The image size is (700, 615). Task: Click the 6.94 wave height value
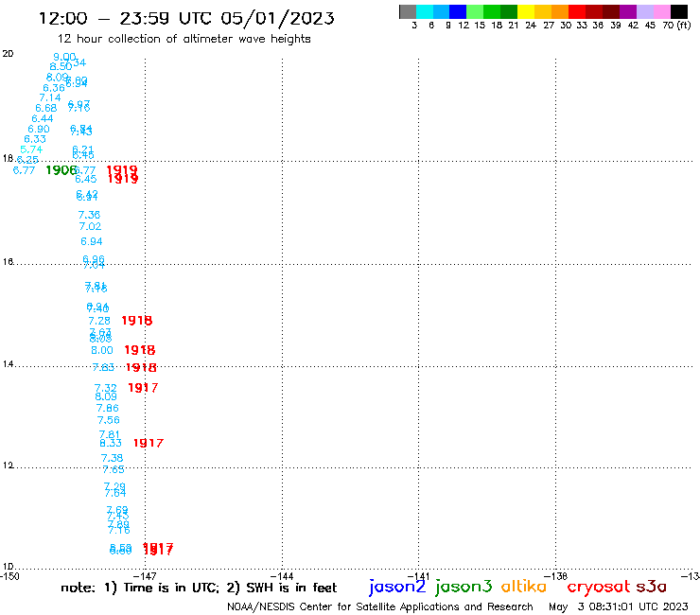tap(92, 241)
